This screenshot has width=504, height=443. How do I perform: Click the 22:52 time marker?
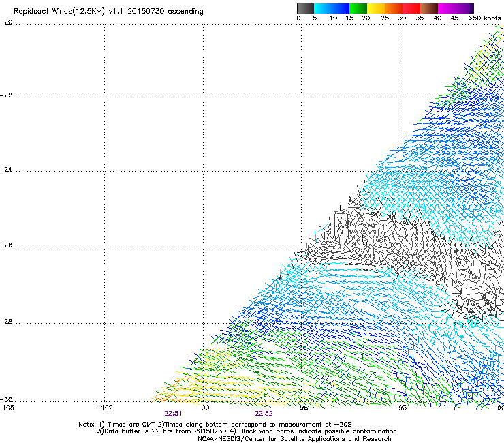(264, 414)
